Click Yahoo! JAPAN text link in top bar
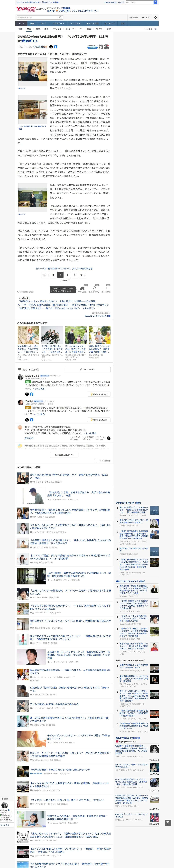 point(110,2)
